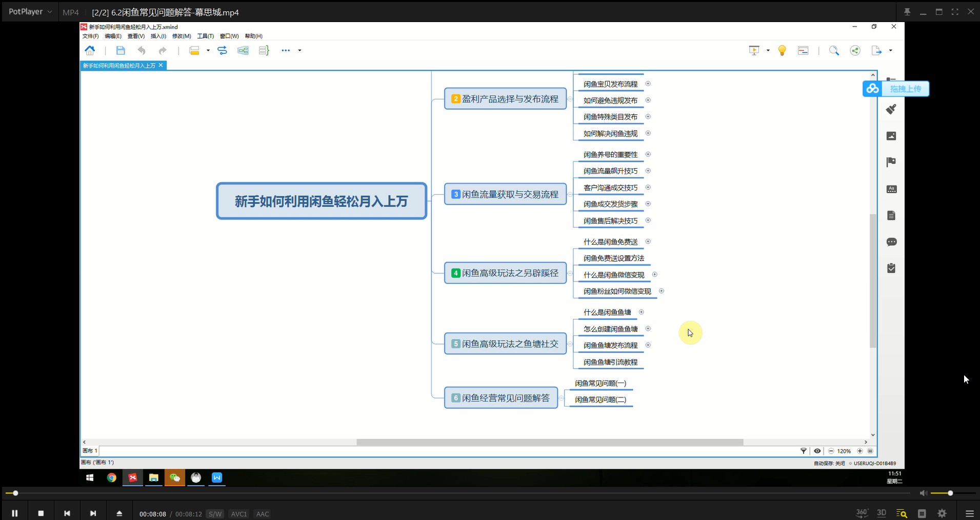Viewport: 980px width, 520px height.
Task: Expand the 闲鱼养号的重要性 subtopic
Action: pos(648,154)
